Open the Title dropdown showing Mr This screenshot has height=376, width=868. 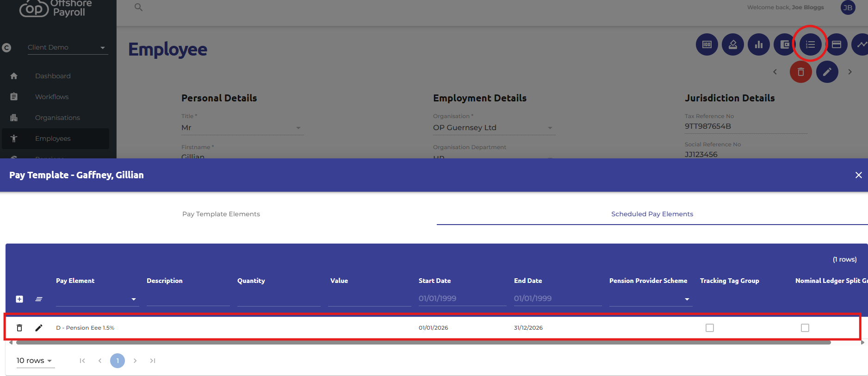242,128
